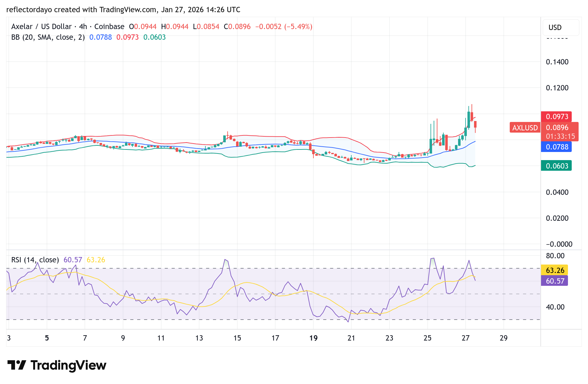
Task: Click the low value L0.0854 in header
Action: tap(206, 27)
